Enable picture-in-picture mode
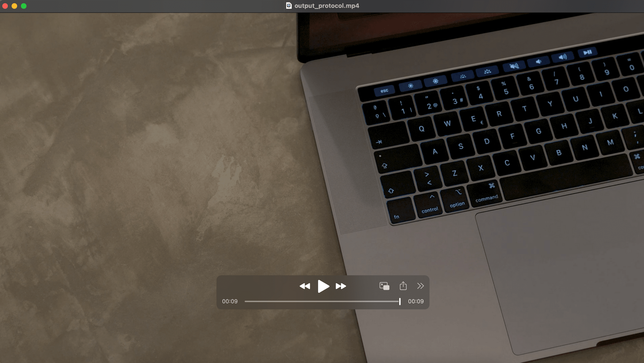Image resolution: width=644 pixels, height=363 pixels. [x=384, y=286]
